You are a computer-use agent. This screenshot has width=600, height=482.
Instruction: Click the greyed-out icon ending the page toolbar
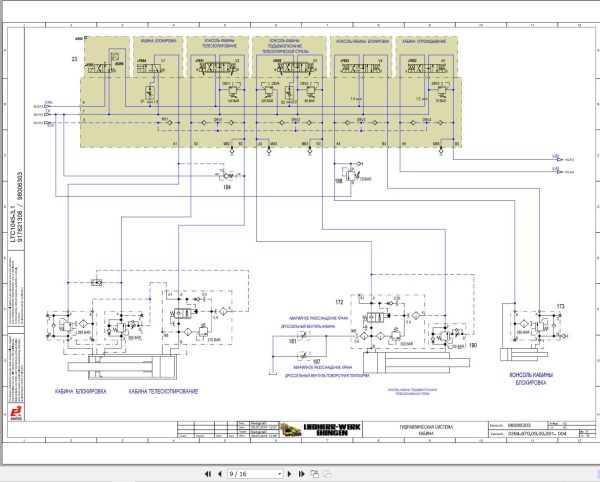[x=328, y=474]
